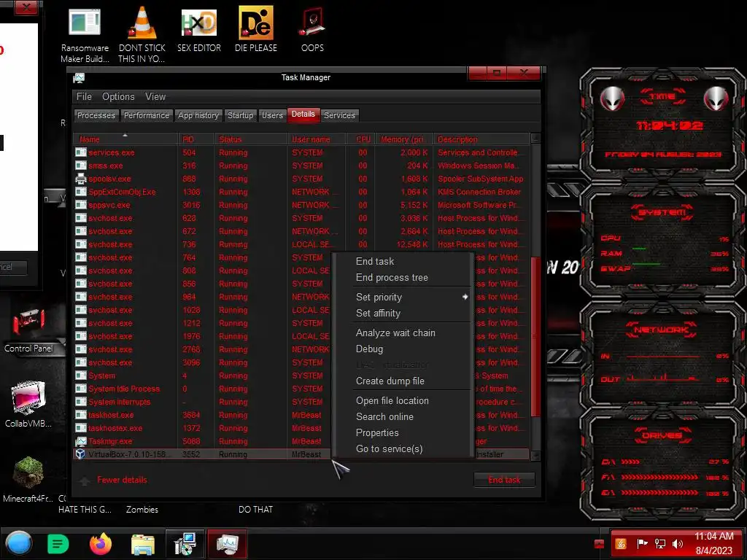Screen dimensions: 747x560
Task: Click scrollbar down arrow in process list
Action: click(x=535, y=456)
